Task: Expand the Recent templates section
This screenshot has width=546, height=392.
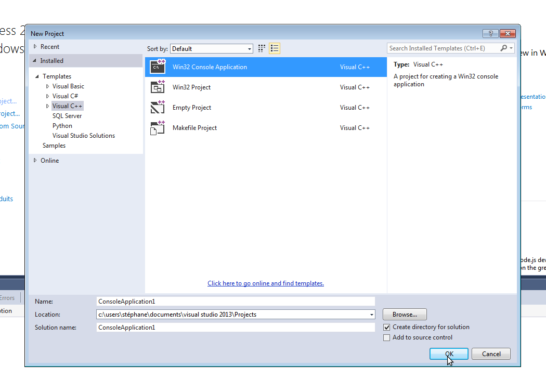Action: point(35,47)
